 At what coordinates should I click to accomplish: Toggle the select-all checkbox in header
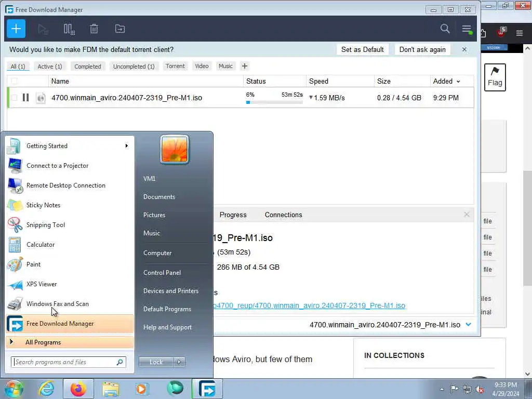tap(14, 81)
